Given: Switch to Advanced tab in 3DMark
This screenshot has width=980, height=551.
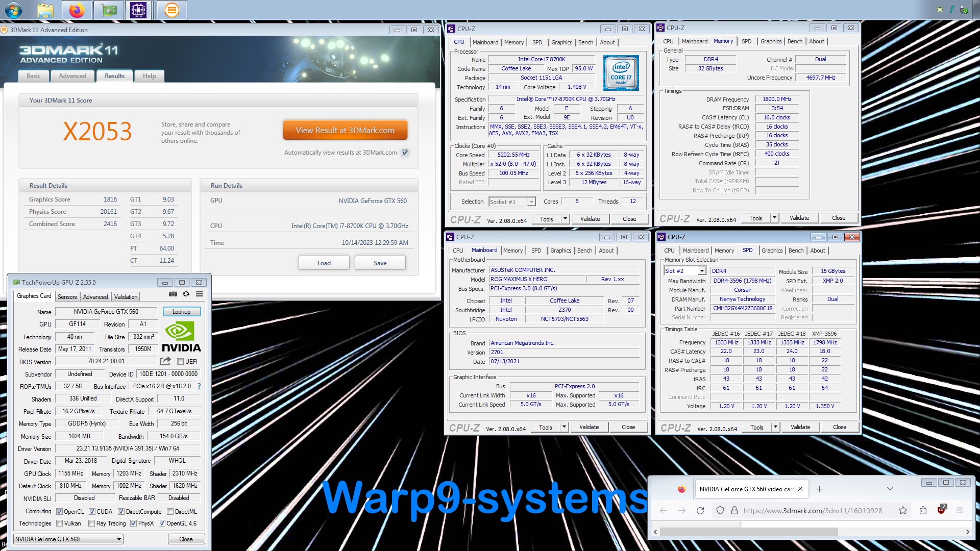Looking at the screenshot, I should [x=72, y=76].
